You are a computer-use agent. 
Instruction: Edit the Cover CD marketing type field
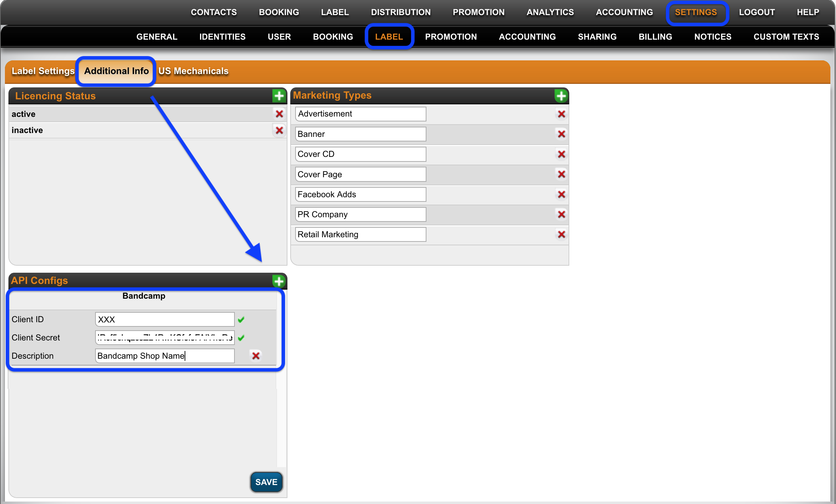[361, 154]
